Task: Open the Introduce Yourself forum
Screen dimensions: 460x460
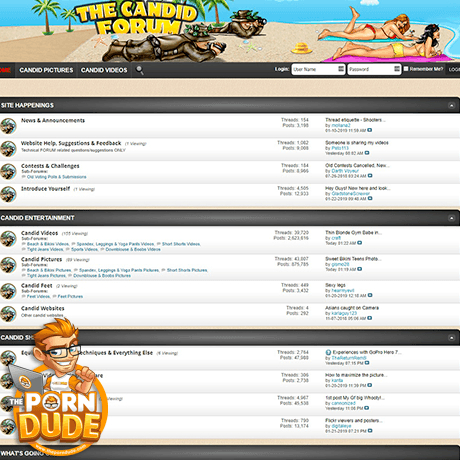Action: 46,188
